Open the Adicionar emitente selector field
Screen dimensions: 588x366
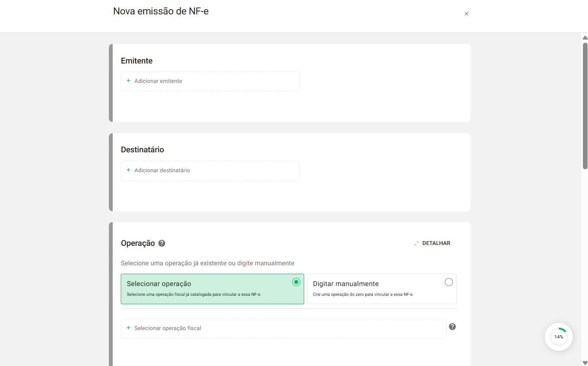[x=210, y=81]
